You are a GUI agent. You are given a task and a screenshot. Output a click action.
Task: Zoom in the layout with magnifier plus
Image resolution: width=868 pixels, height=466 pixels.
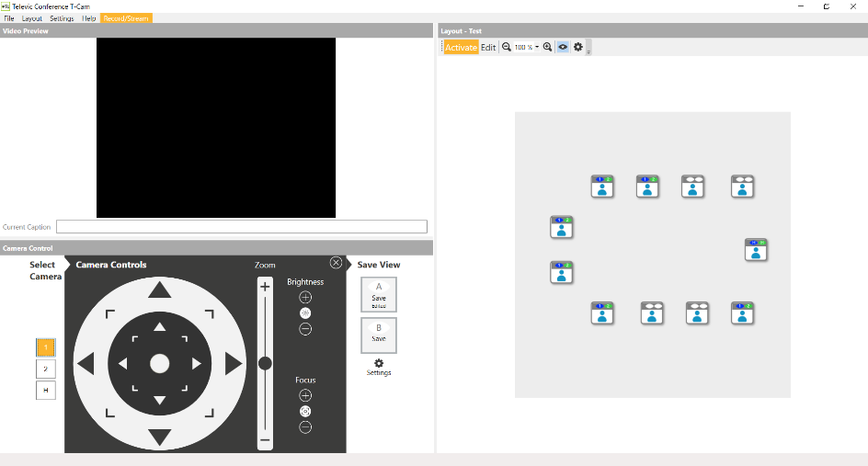[547, 47]
